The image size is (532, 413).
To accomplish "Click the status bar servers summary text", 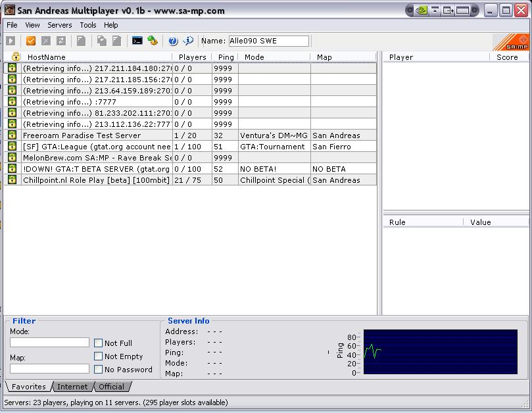I will (x=116, y=402).
